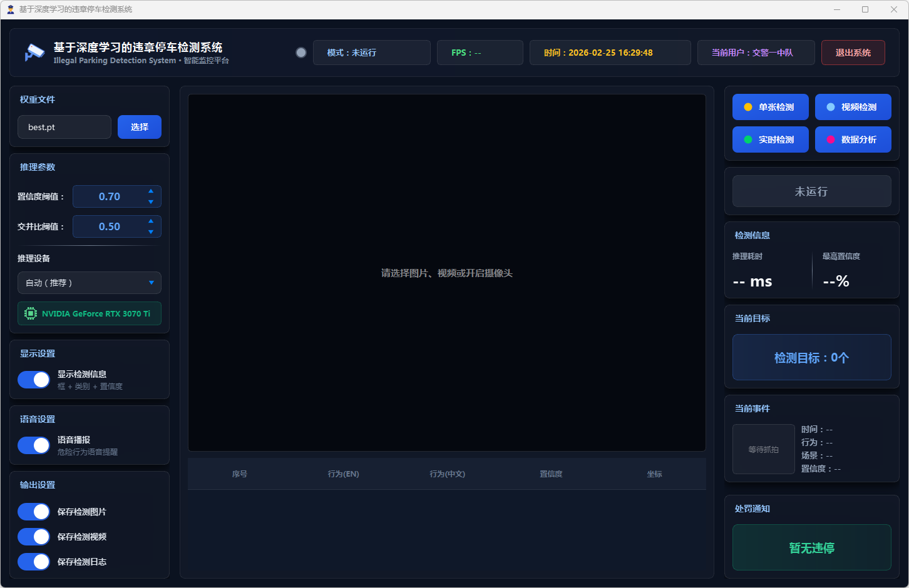Image resolution: width=909 pixels, height=588 pixels.
Task: Click the '-- ms' inference time value
Action: 752,281
